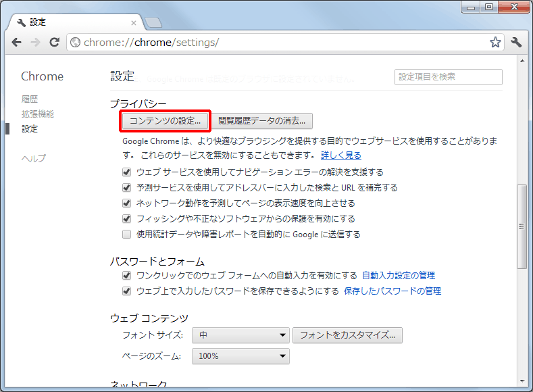533x392 pixels.
Task: Click the chrome://chrome/settings/ address bar
Action: click(x=284, y=43)
